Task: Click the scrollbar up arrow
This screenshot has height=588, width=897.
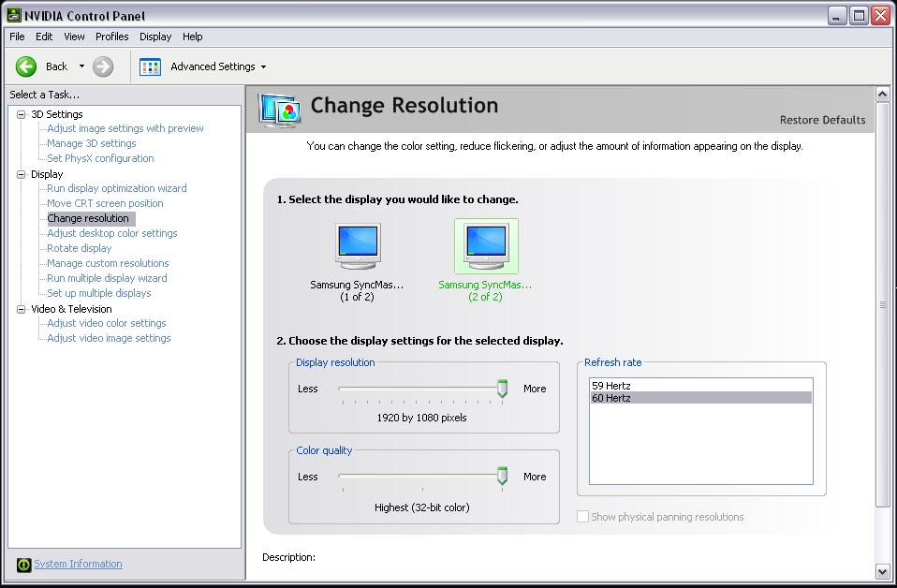Action: 883,94
